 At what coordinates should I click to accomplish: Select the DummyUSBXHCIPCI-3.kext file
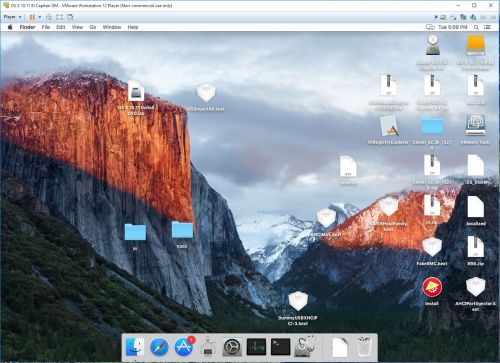(298, 301)
